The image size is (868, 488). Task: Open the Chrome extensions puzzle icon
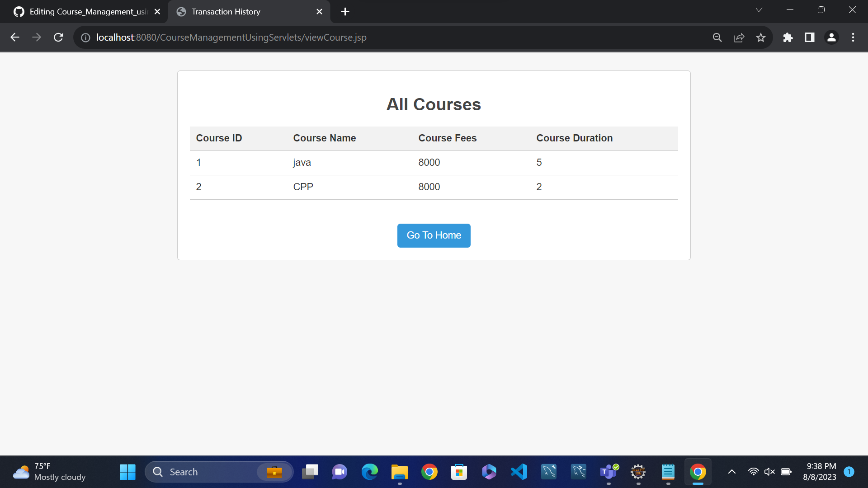(788, 38)
